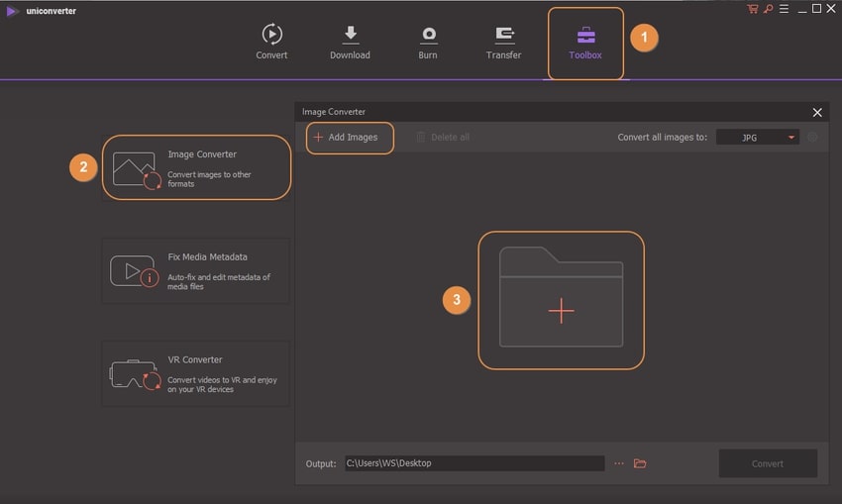Open the VR Converter tool
842x504 pixels.
point(196,373)
